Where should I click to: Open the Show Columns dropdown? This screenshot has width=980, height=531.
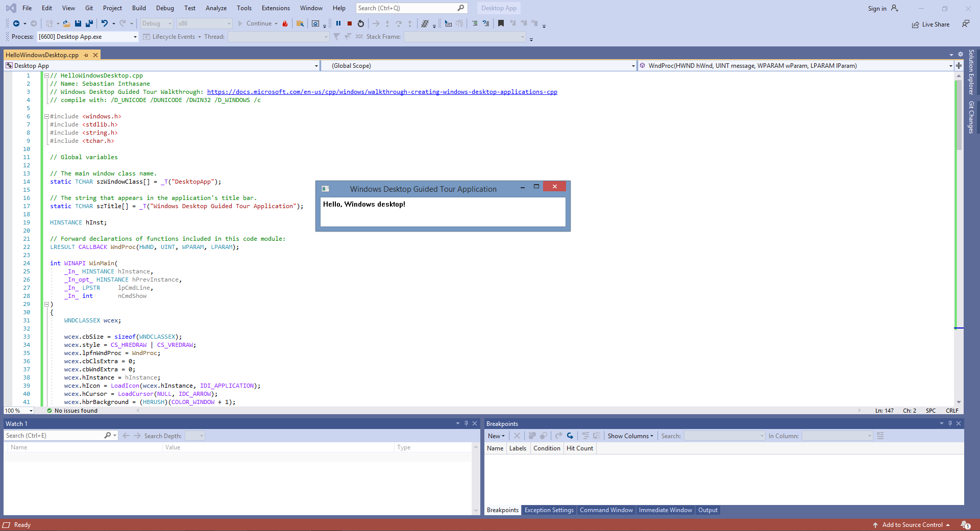(x=630, y=436)
